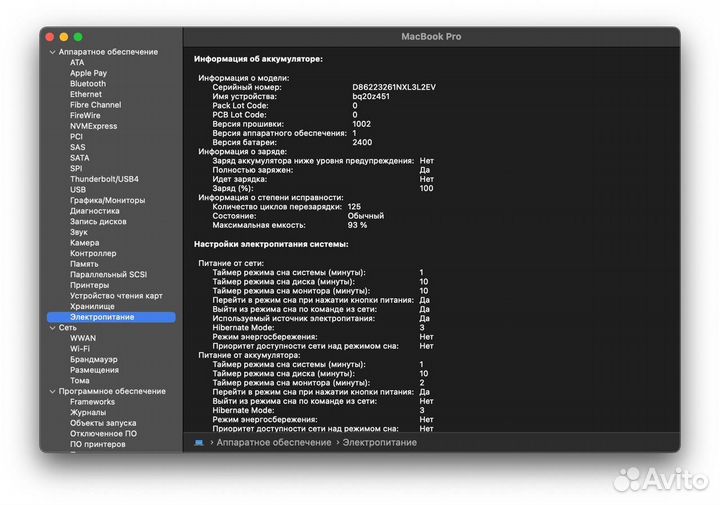Select Тома under Сеть

(x=79, y=381)
